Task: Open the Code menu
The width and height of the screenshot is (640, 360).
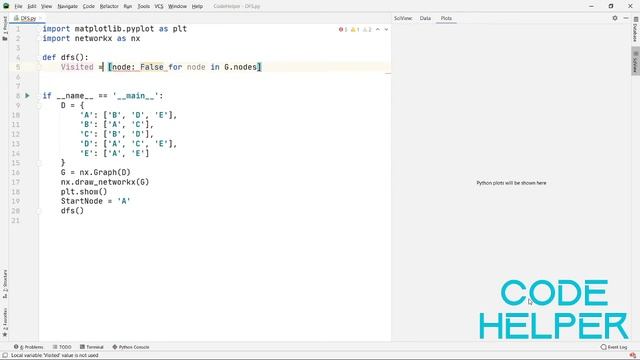Action: pyautogui.click(x=88, y=7)
